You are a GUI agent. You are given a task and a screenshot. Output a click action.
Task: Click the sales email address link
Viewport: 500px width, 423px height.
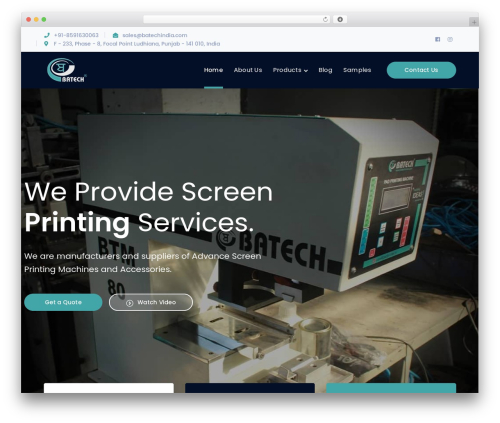(155, 35)
